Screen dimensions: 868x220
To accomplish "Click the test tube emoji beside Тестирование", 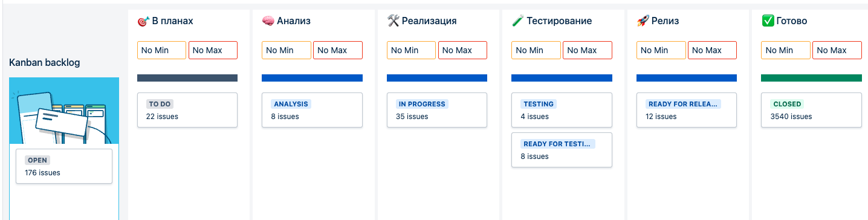I will (517, 21).
